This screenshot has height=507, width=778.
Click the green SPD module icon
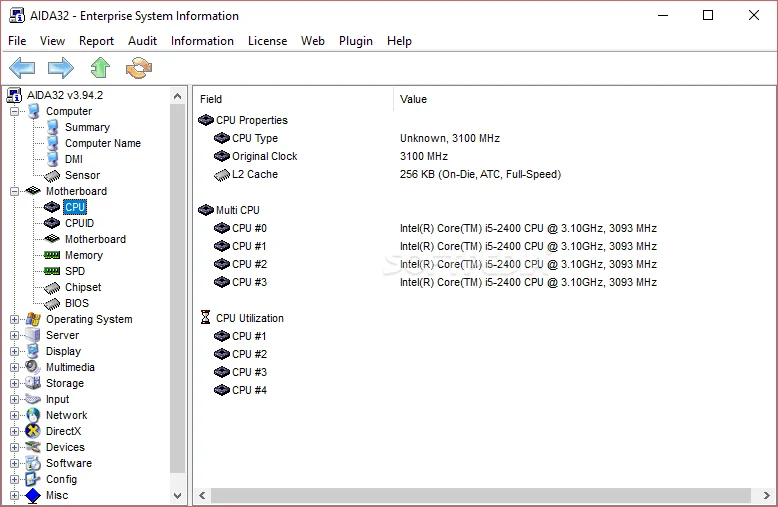coord(52,271)
